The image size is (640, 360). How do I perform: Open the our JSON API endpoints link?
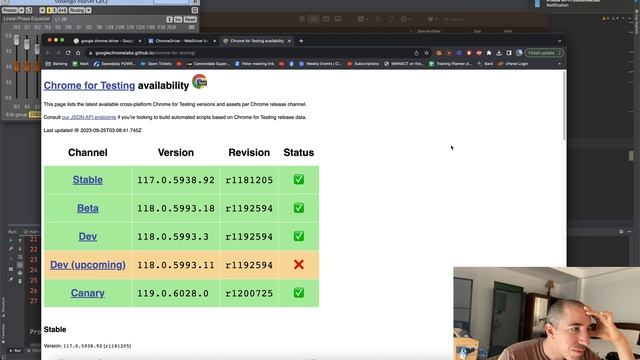point(89,117)
